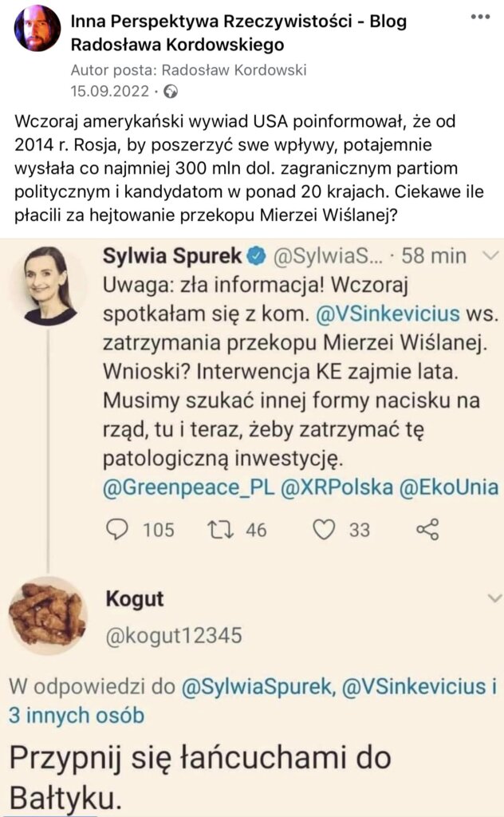Click the retweet icon with 46

click(x=217, y=529)
